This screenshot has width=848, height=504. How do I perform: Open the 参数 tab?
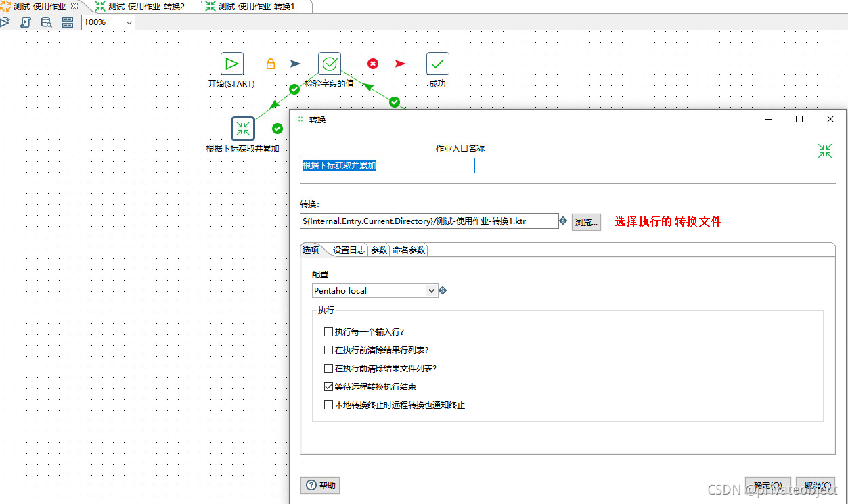[x=379, y=250]
